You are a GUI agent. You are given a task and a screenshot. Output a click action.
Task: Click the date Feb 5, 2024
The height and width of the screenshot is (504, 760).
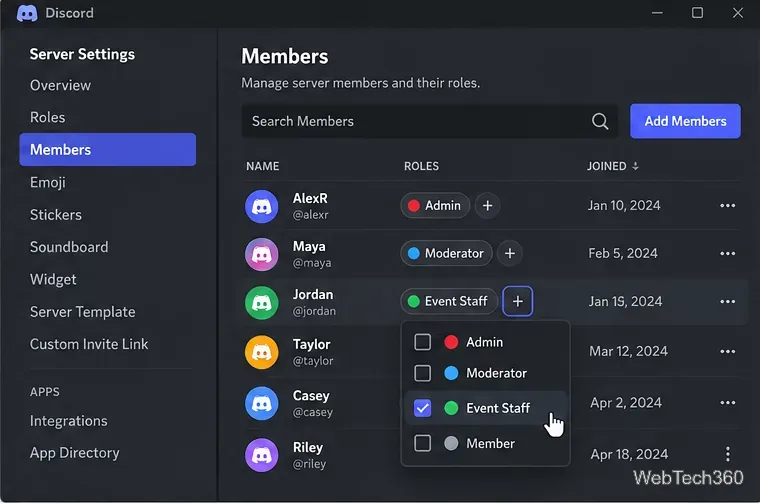tap(623, 253)
